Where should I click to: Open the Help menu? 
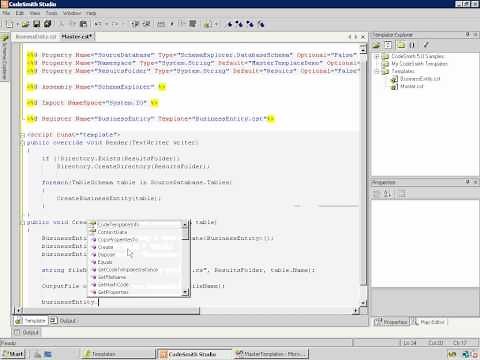[91, 13]
